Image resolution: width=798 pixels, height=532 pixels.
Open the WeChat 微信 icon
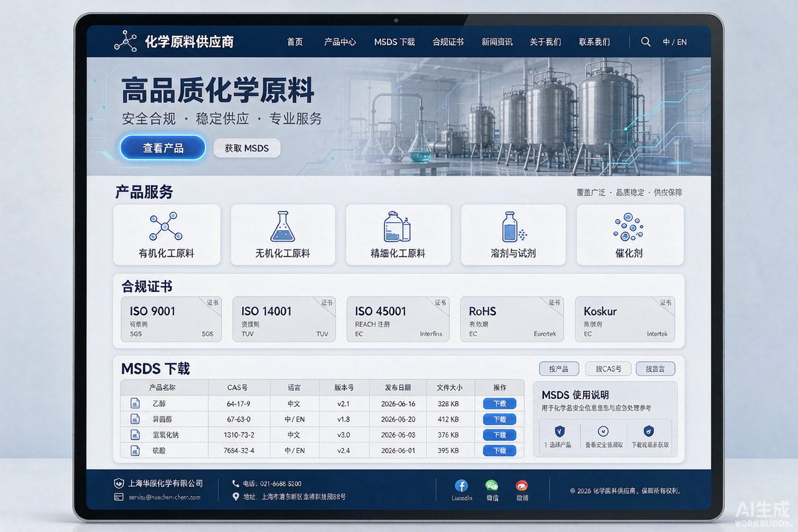pyautogui.click(x=492, y=485)
